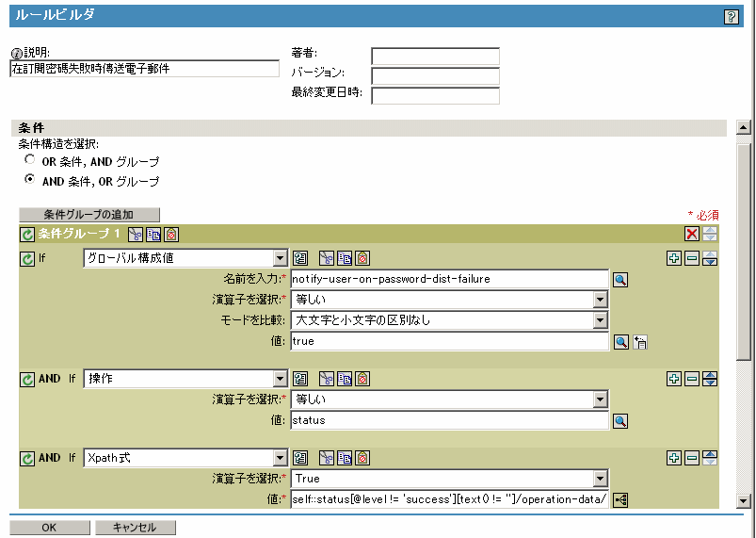Toggle the enable icon of the グローバル構成値 condition
This screenshot has height=538, width=756.
tap(27, 258)
